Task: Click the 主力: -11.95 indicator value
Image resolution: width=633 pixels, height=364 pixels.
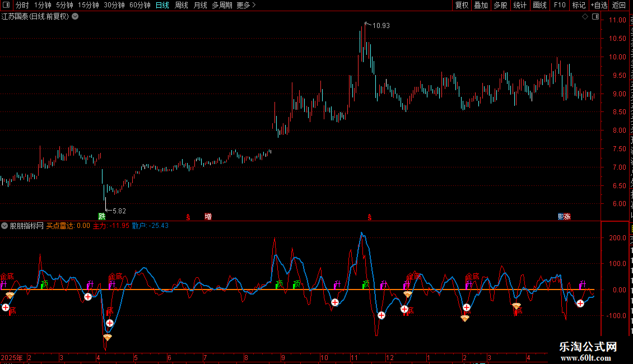Action: click(111, 226)
